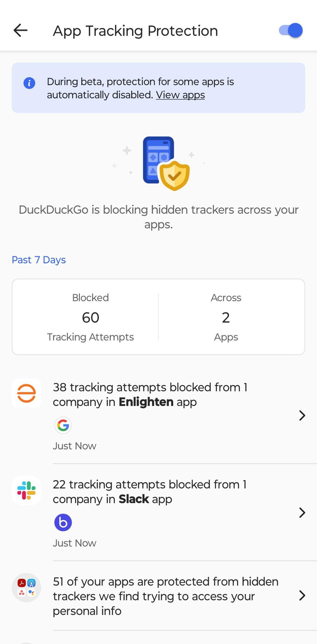Image resolution: width=317 pixels, height=644 pixels.
Task: Open protected apps list chevron
Action: tap(302, 595)
